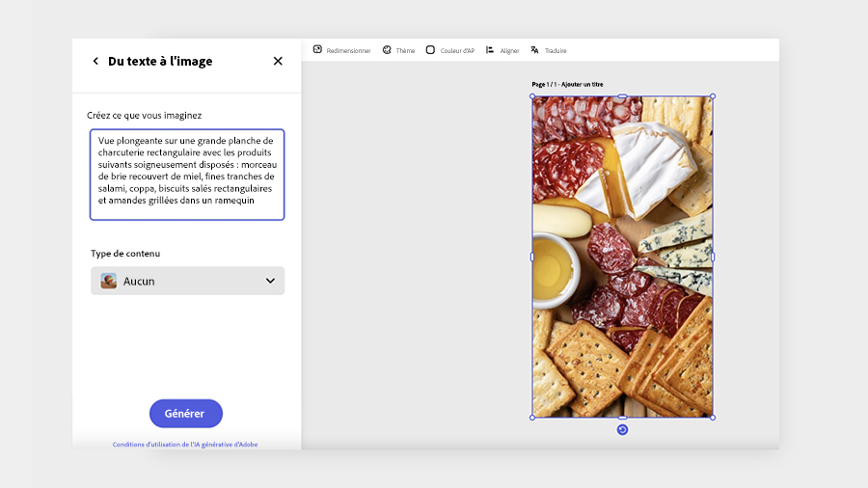
Task: Click the bottom-left corner handle of the image
Action: 532,418
